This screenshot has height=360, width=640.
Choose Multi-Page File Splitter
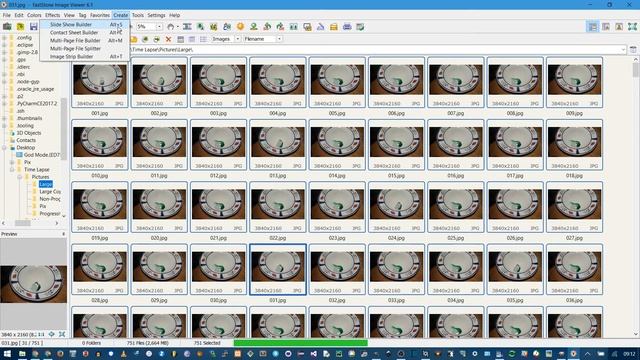click(85, 49)
